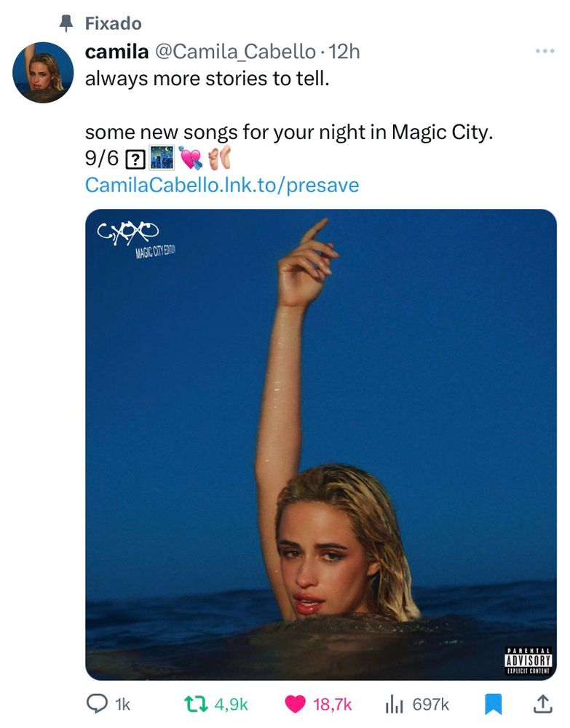
Task: Click the 4,9k retweet count
Action: [x=232, y=704]
